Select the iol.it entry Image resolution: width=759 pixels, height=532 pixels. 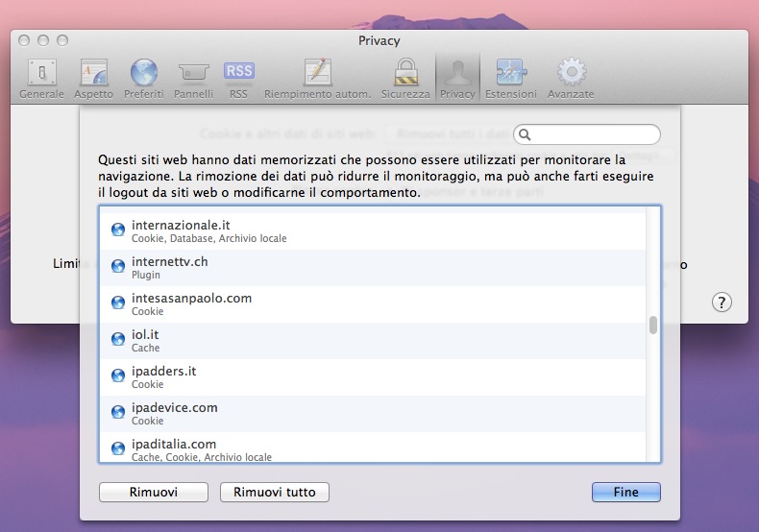pyautogui.click(x=372, y=341)
